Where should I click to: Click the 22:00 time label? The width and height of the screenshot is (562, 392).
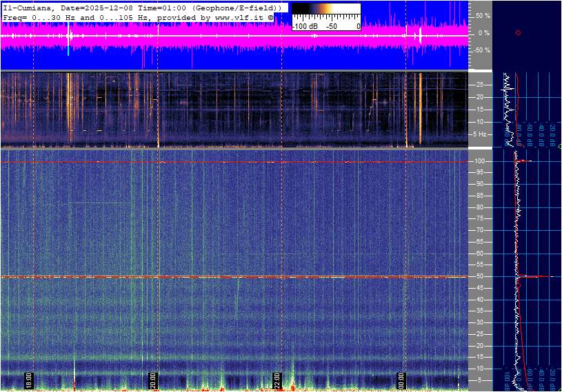click(x=277, y=380)
